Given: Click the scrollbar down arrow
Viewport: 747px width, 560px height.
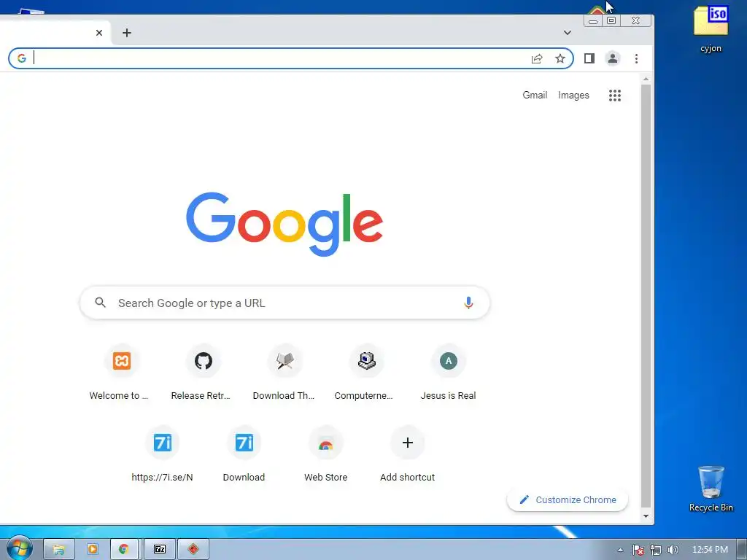Looking at the screenshot, I should click(x=646, y=516).
